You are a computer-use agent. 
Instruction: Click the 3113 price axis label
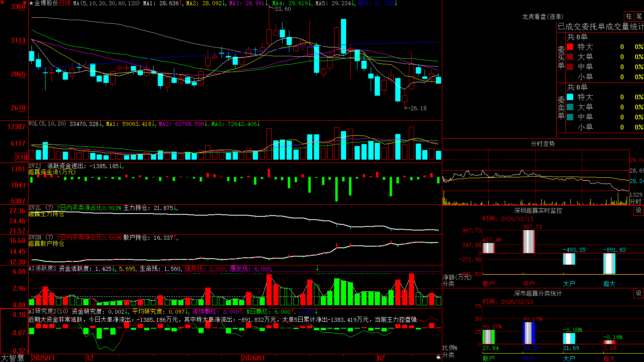[x=18, y=41]
